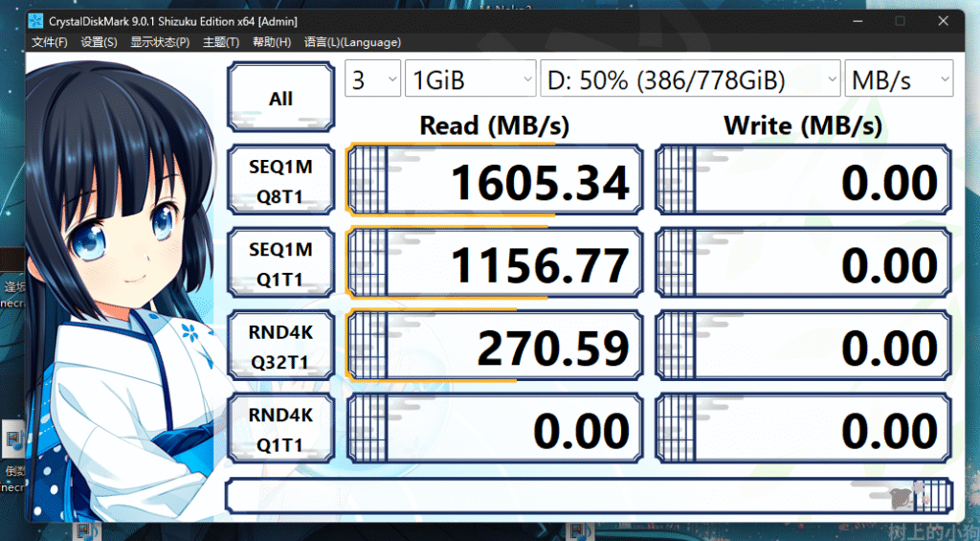
Task: Click the SEQ1M Q8T1 read value 1605.34
Action: (x=495, y=180)
